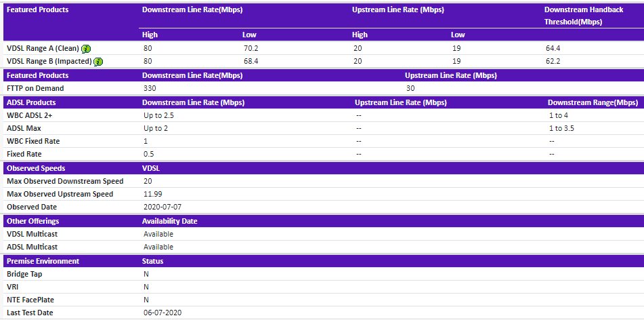
Task: Click the NTE FacePlate row label
Action: pyautogui.click(x=30, y=300)
